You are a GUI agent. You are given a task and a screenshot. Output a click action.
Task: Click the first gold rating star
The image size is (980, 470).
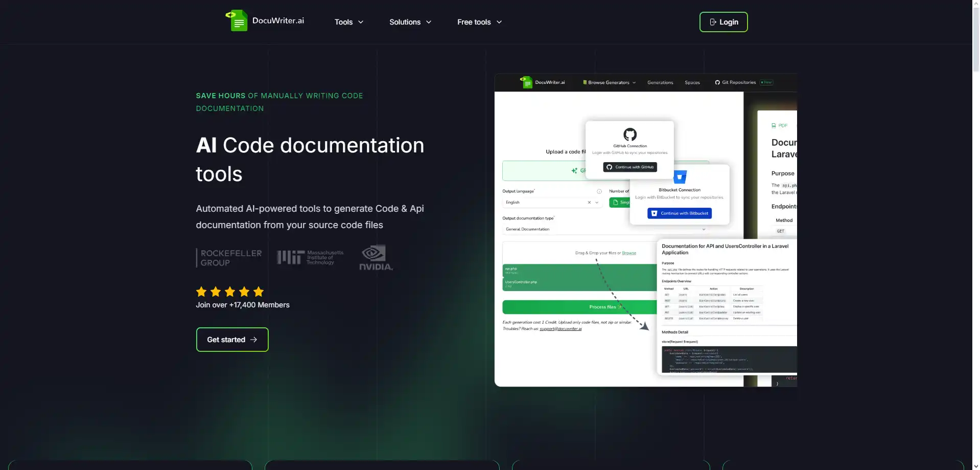tap(201, 292)
